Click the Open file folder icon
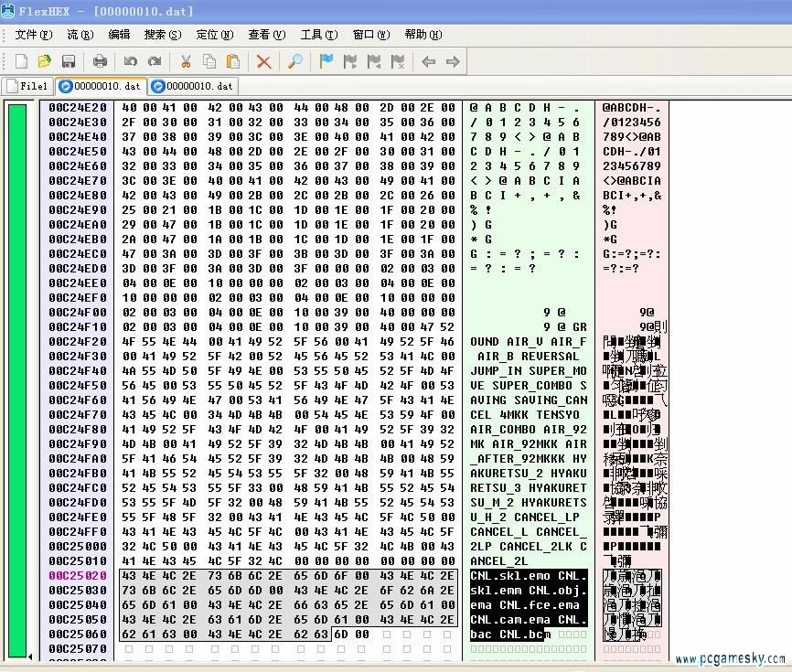The width and height of the screenshot is (792, 672). tap(45, 61)
